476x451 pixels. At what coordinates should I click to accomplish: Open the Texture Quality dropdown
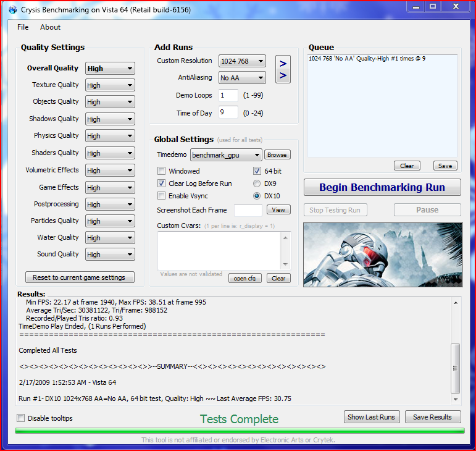(x=110, y=85)
